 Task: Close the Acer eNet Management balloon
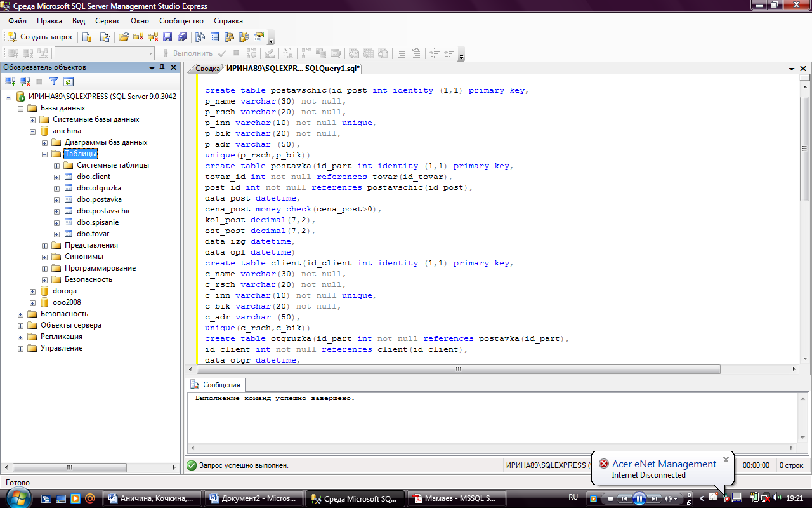(726, 460)
